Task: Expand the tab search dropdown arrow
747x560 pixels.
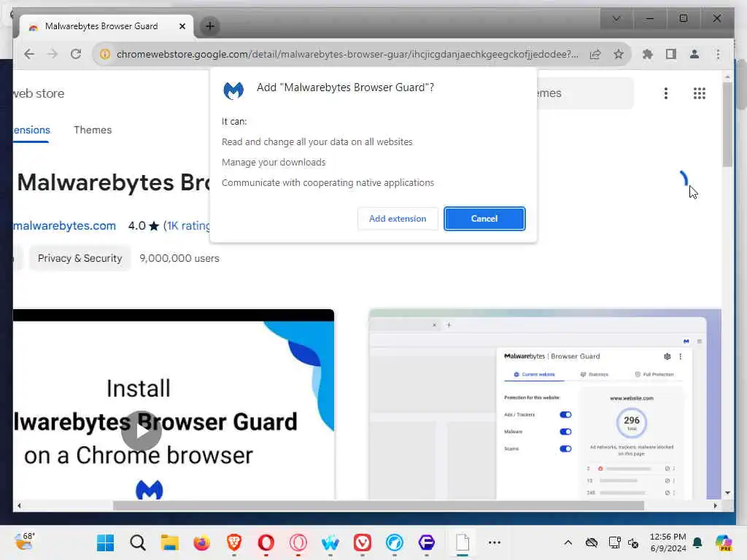Action: 616,18
